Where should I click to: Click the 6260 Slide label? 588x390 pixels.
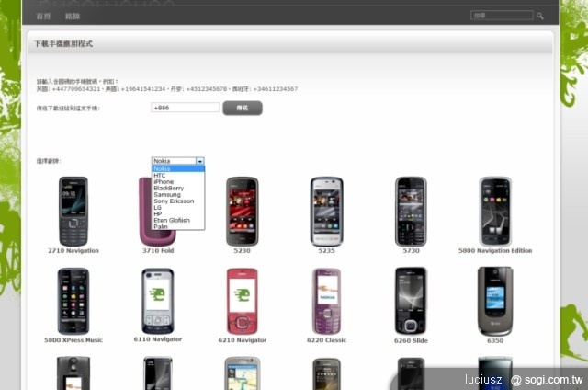pyautogui.click(x=411, y=341)
